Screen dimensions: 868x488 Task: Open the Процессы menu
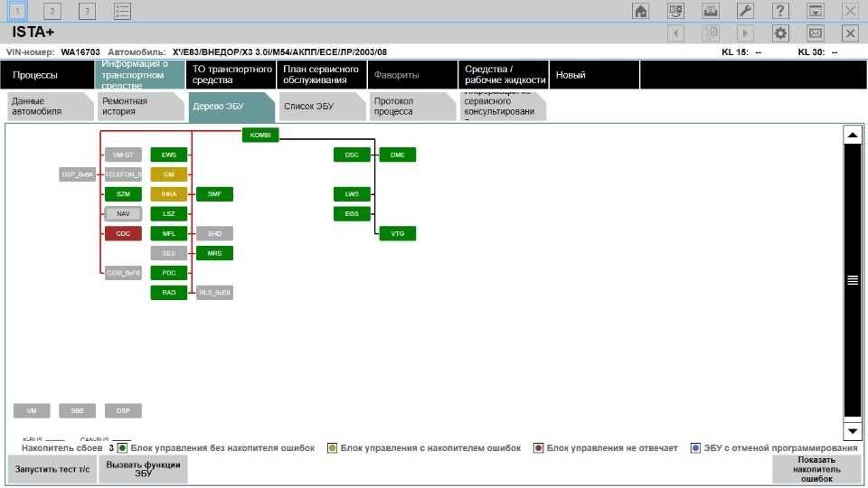point(48,75)
